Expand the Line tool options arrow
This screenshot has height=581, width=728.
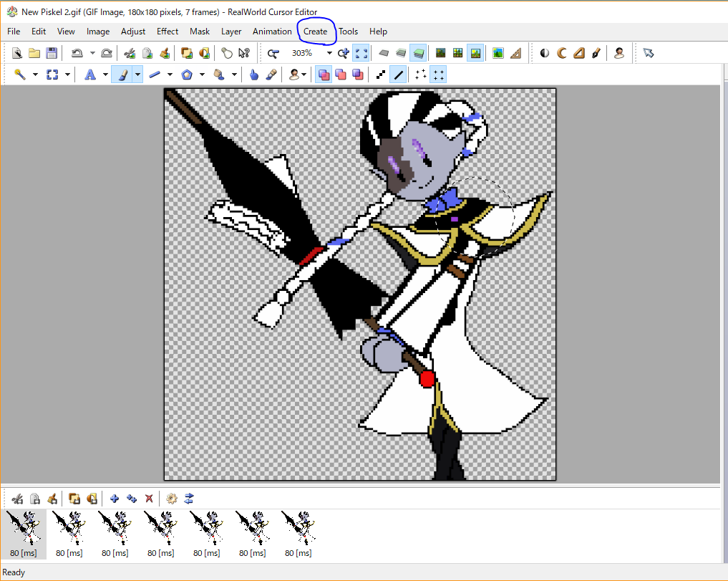[x=170, y=75]
